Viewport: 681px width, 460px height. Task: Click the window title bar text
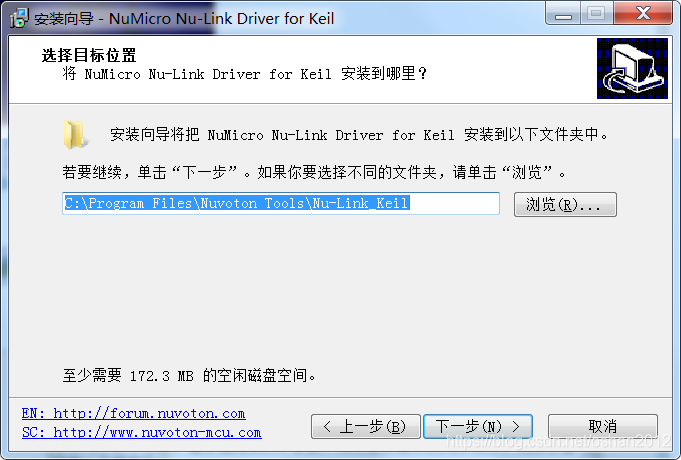[184, 19]
